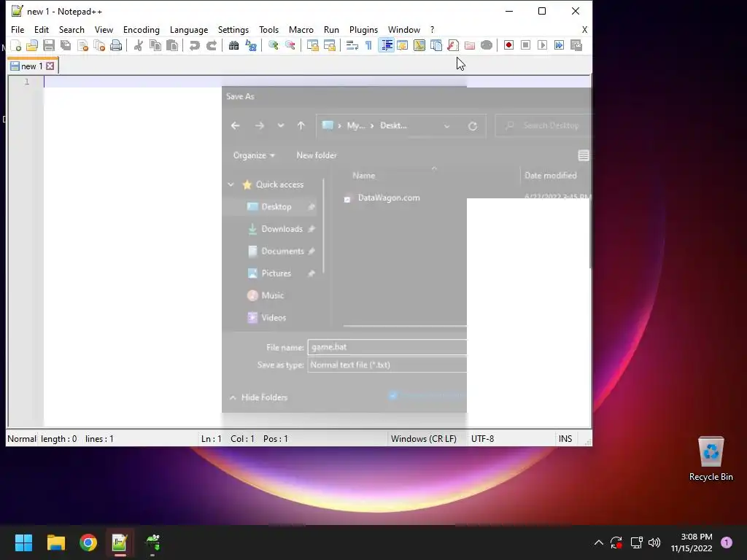Viewport: 747px width, 560px height.
Task: Open the Replace toolbar icon
Action: [x=251, y=45]
